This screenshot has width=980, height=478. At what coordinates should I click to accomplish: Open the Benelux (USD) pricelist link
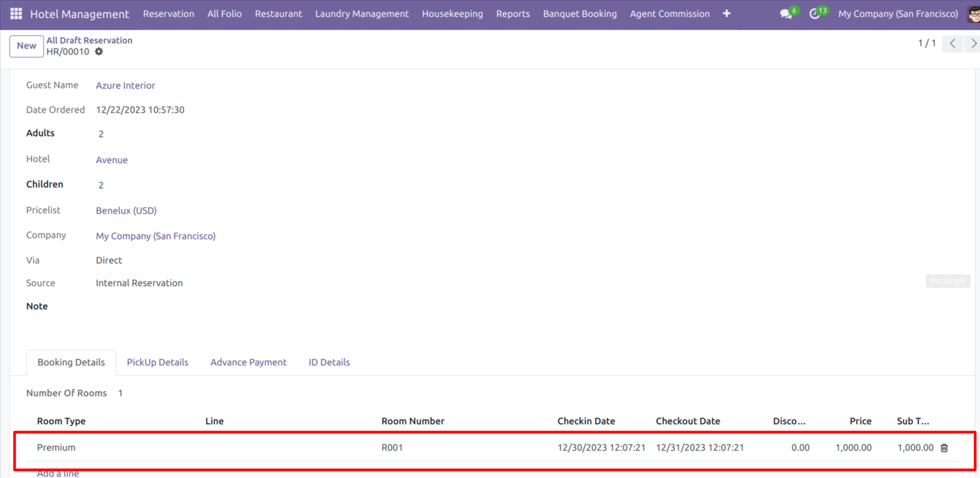pyautogui.click(x=126, y=210)
